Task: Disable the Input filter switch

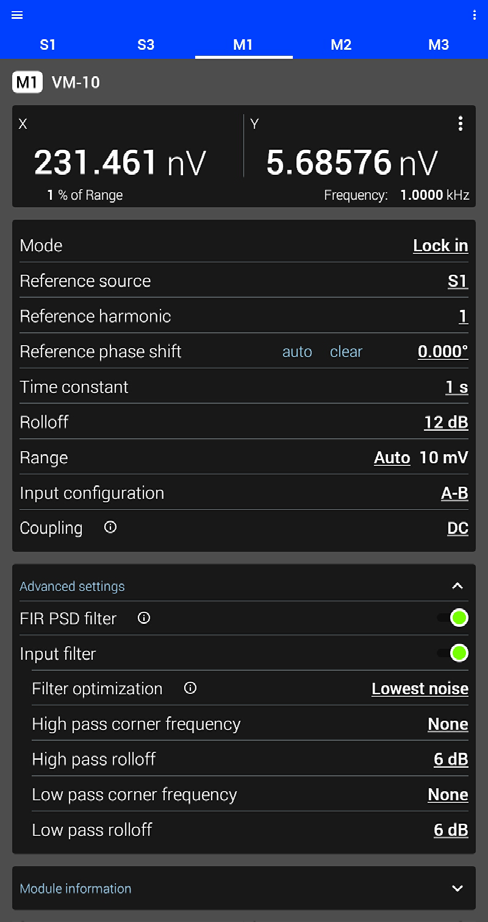Action: [453, 653]
